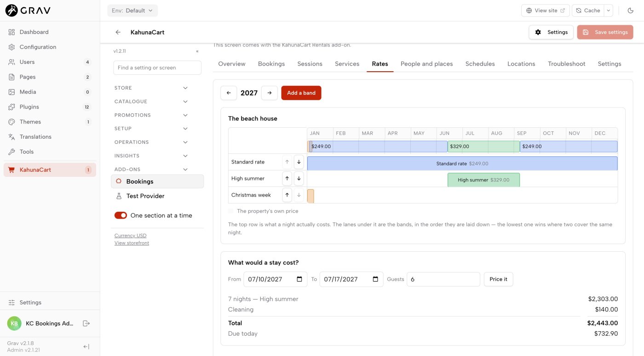
Task: Open Themes in the sidebar
Action: coord(50,122)
